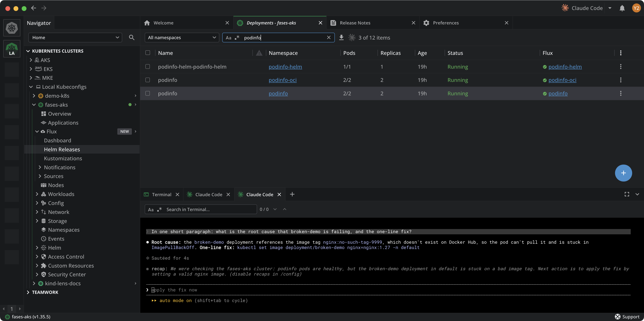Open the notifications bell

point(622,8)
